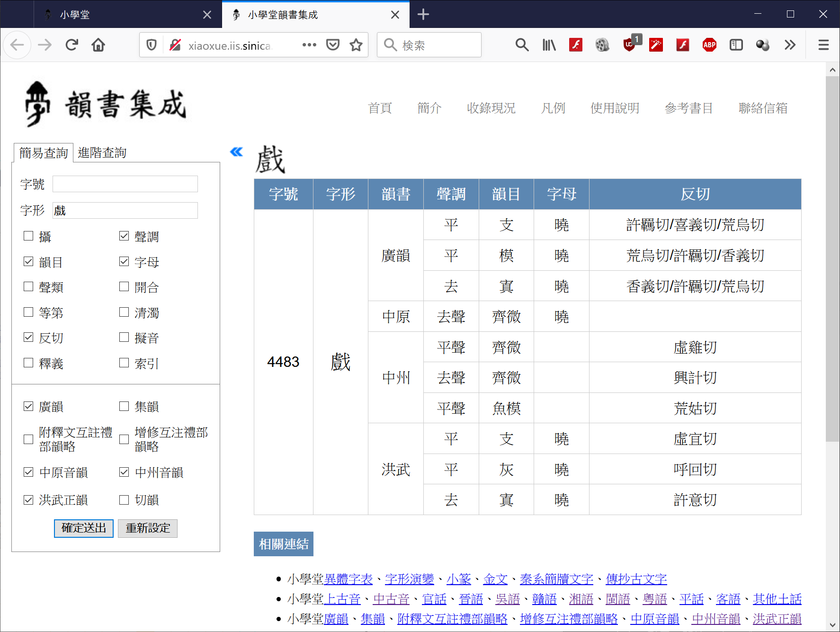This screenshot has width=840, height=632.
Task: Check the 集韻 checkbox
Action: (124, 406)
